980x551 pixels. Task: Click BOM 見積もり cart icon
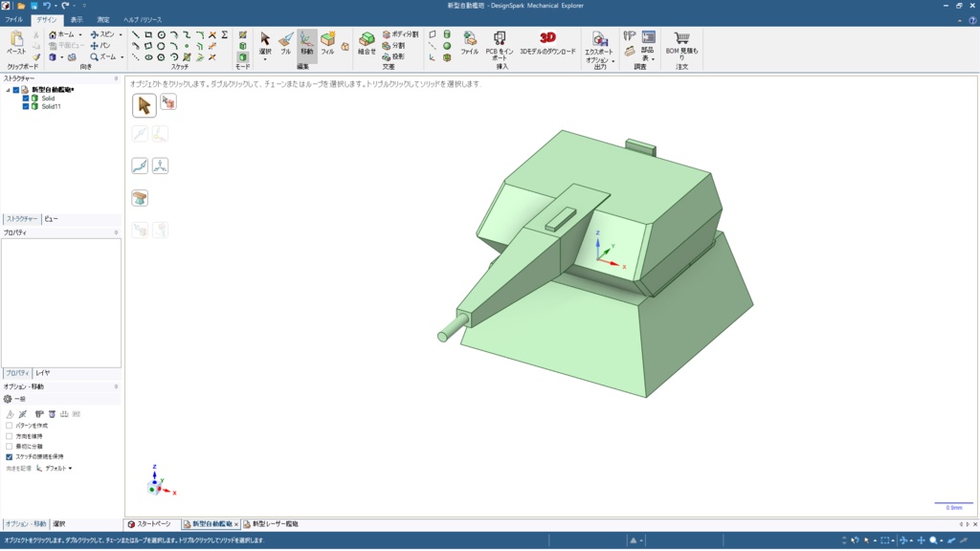click(x=681, y=38)
